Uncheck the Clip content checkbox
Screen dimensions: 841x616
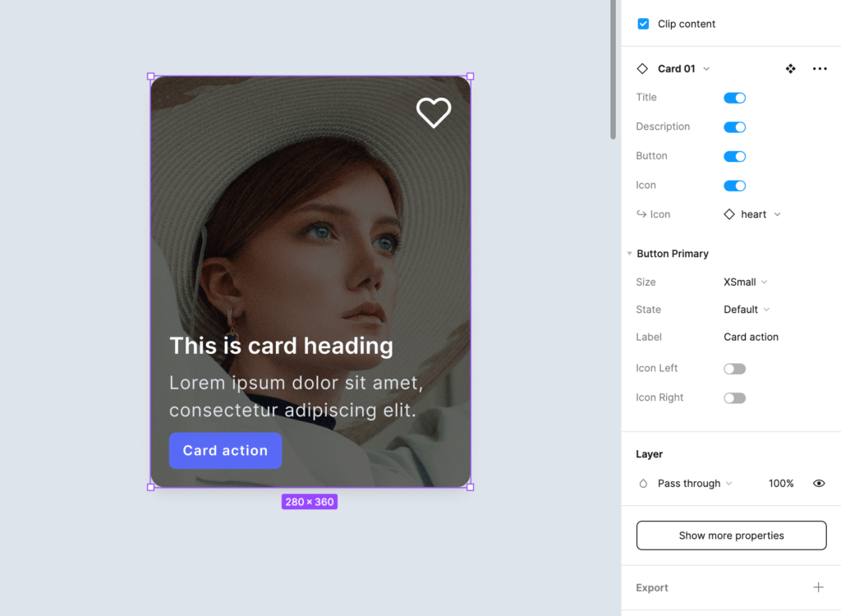point(643,24)
